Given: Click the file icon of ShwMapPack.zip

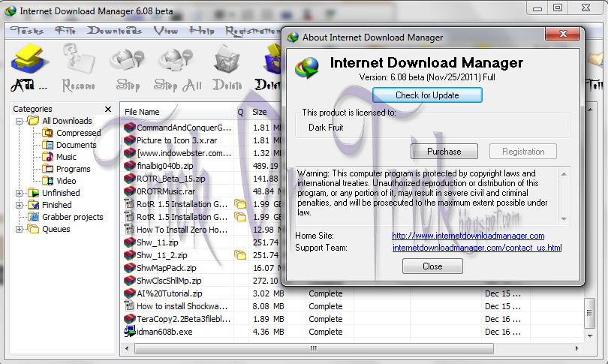Looking at the screenshot, I should click(x=130, y=268).
